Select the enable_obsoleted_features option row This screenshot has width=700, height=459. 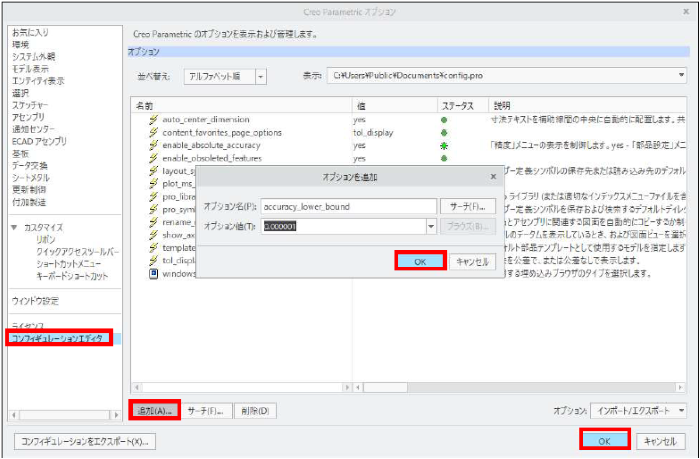(408, 158)
